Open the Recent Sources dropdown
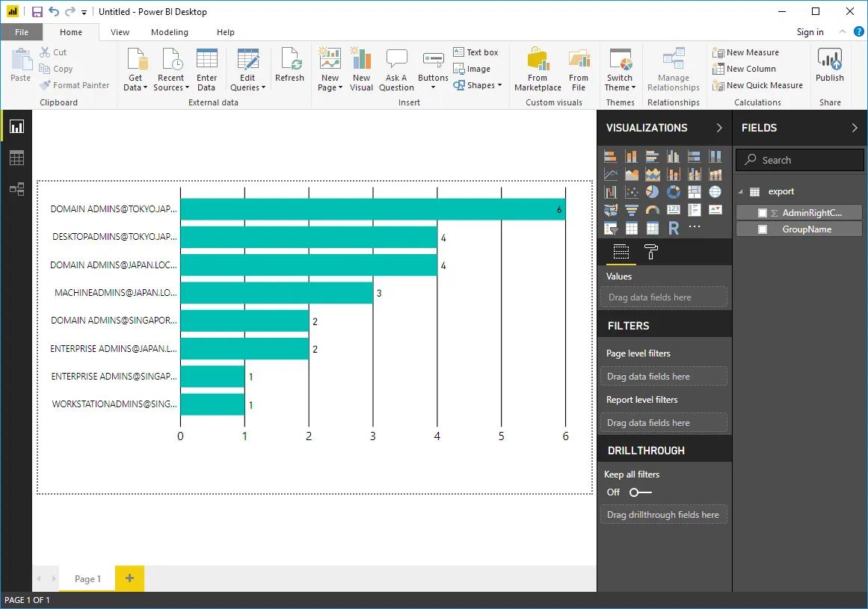868x609 pixels. (x=171, y=69)
